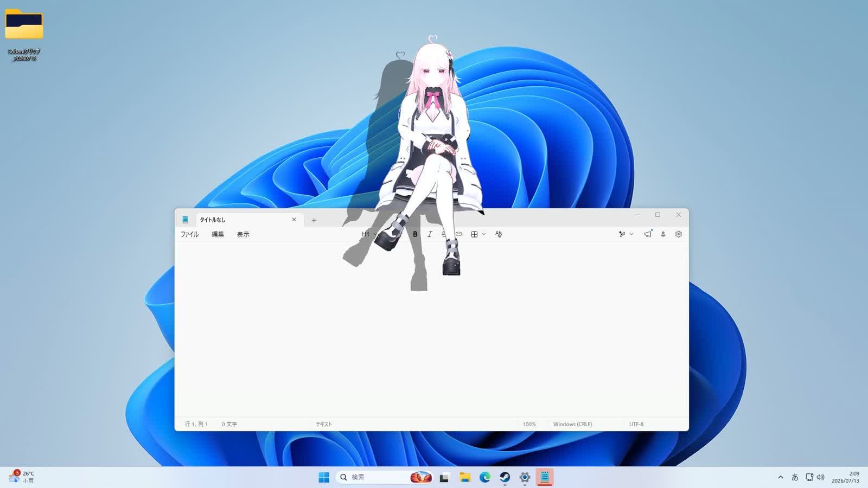This screenshot has height=488, width=868.
Task: Select the タイトルなし tab
Action: click(x=248, y=220)
